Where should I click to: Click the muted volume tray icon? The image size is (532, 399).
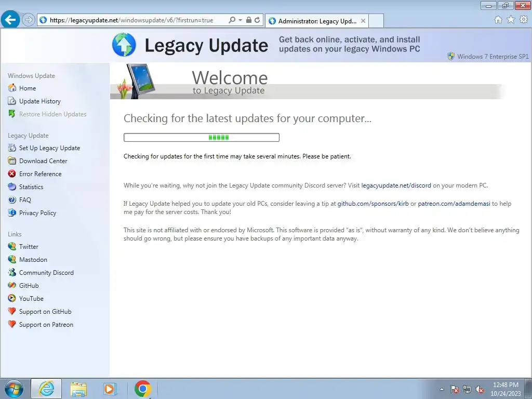coord(480,389)
